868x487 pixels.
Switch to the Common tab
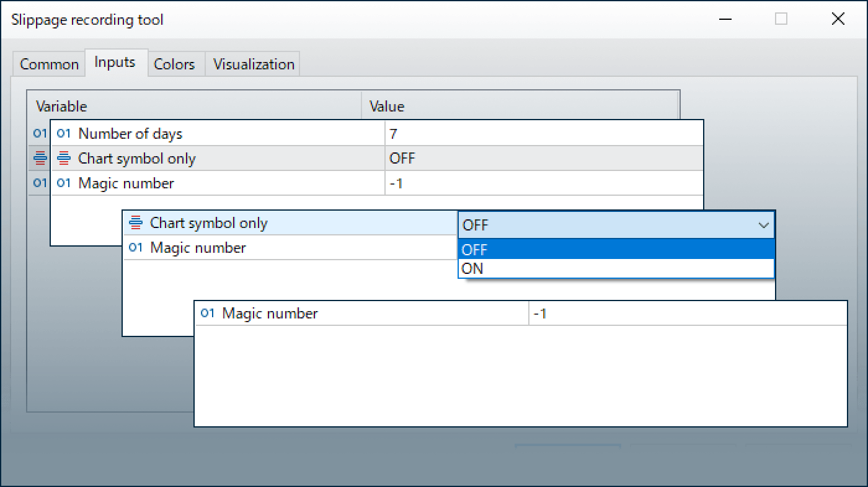coord(49,64)
